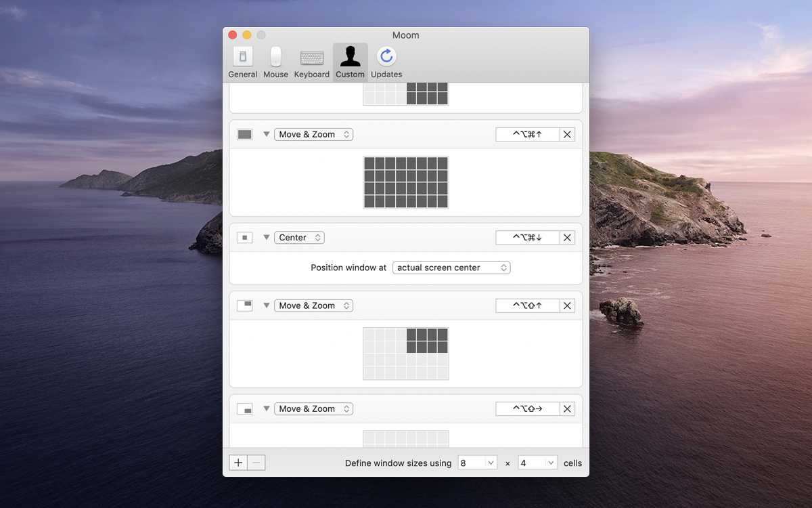Click the 'Define window sizes using' label
Viewport: 812px width, 508px height.
click(398, 463)
